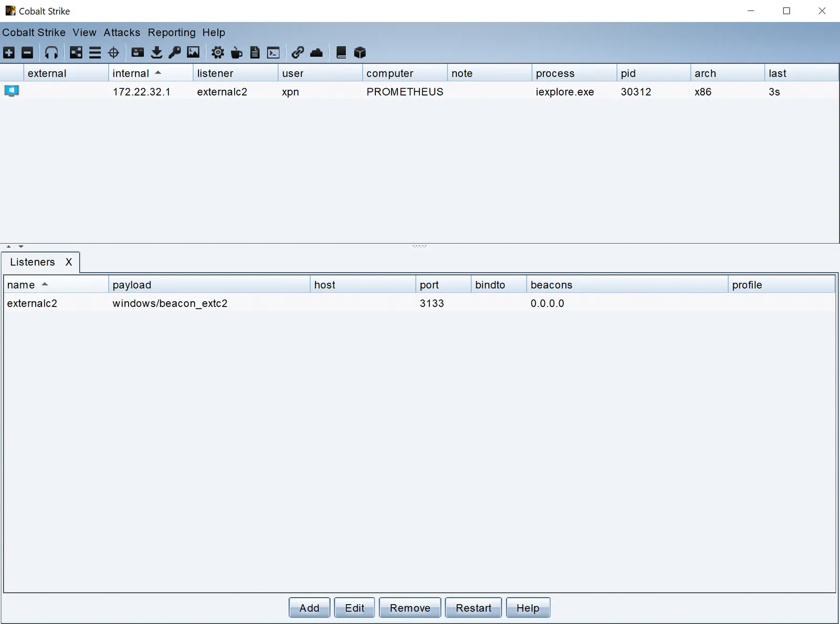Show the targets crosshair view icon
The height and width of the screenshot is (624, 840).
coord(113,52)
